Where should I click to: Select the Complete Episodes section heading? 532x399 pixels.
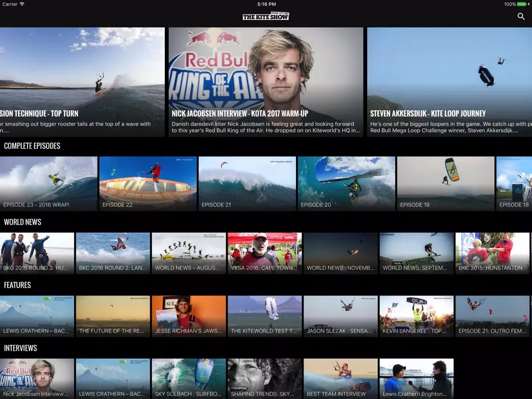click(32, 146)
